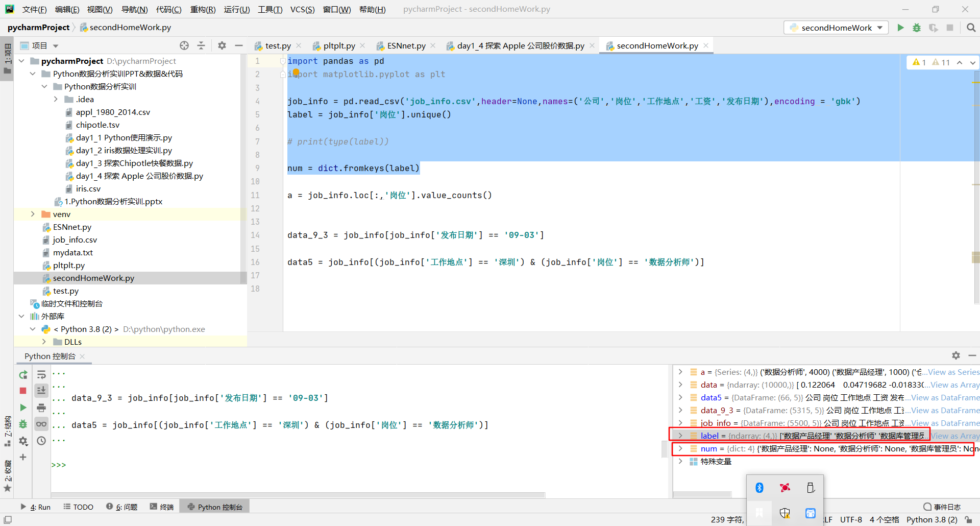The image size is (980, 526).
Task: Click View as DataFrame for data5
Action: (945, 397)
